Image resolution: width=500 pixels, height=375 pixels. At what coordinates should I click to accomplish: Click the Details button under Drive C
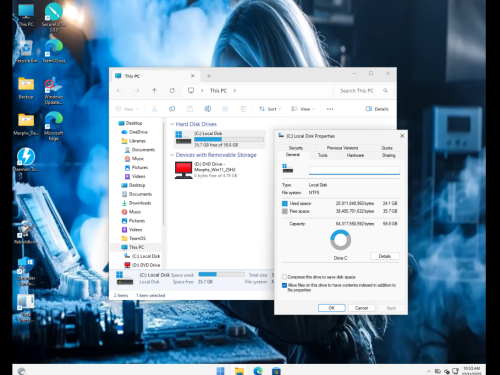(x=385, y=256)
